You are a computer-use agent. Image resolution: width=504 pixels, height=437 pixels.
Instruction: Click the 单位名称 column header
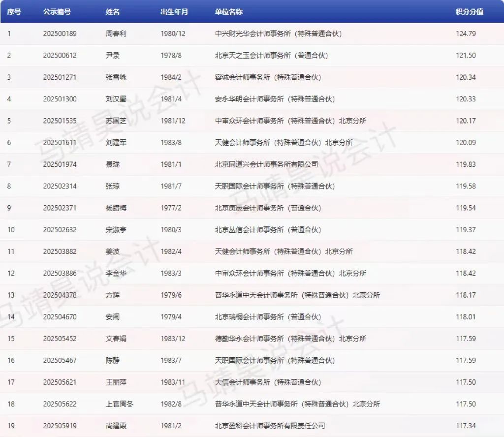[229, 12]
